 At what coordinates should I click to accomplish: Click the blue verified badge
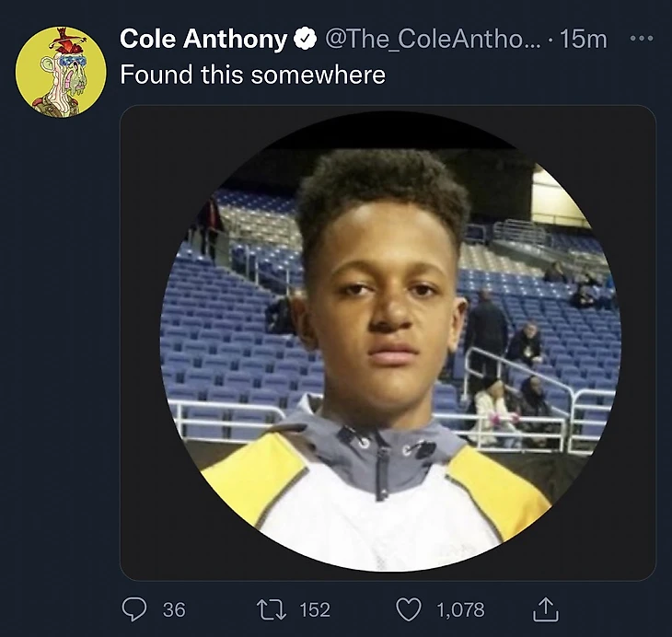pyautogui.click(x=304, y=40)
